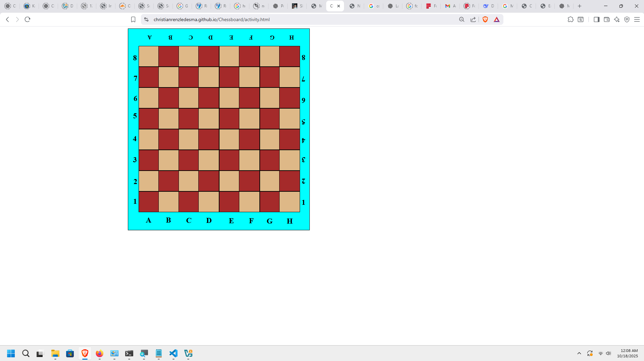Image resolution: width=644 pixels, height=361 pixels.
Task: Open Microsoft Store from the taskbar
Action: click(x=70, y=353)
